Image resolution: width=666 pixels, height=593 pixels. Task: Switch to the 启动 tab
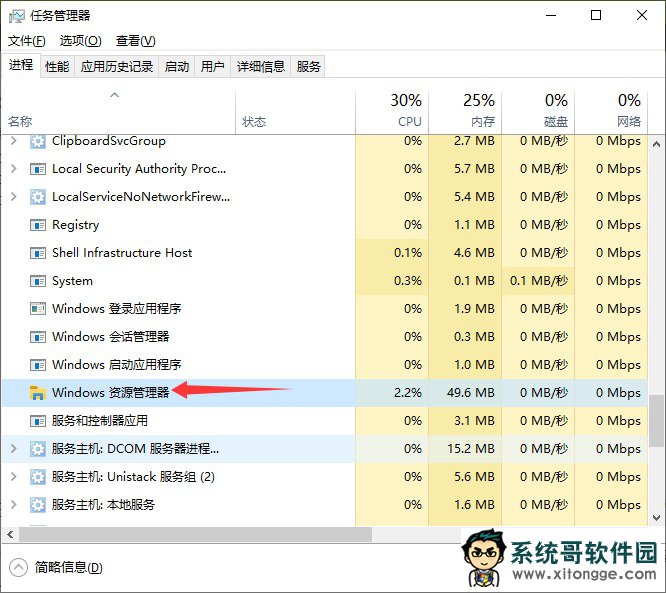177,67
